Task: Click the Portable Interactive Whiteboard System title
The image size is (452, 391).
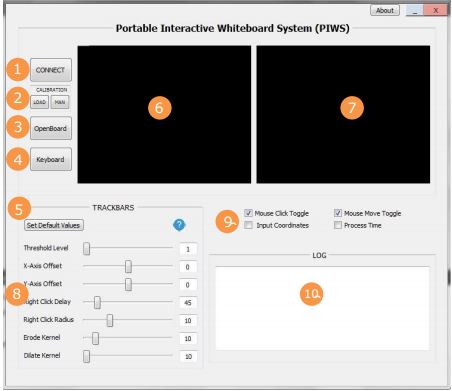Action: pyautogui.click(x=233, y=28)
